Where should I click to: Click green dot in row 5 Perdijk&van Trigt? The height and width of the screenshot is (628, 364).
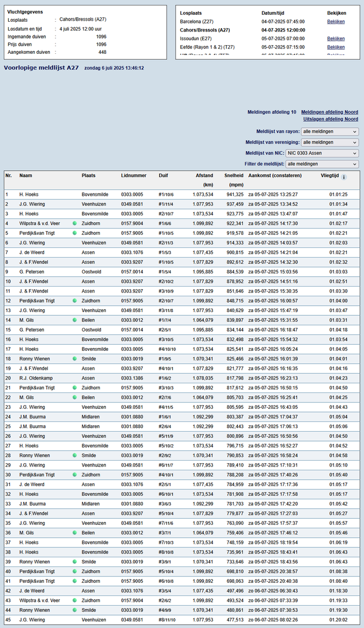coord(74,233)
